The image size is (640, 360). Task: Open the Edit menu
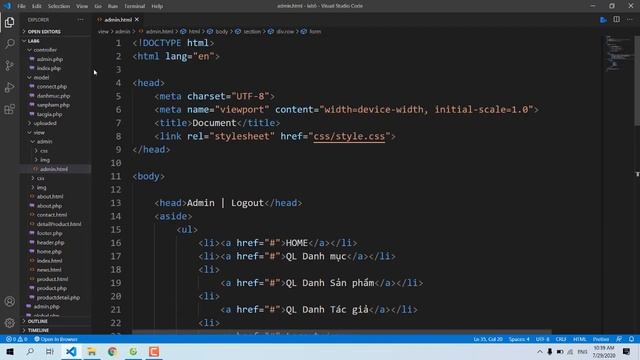(x=36, y=6)
